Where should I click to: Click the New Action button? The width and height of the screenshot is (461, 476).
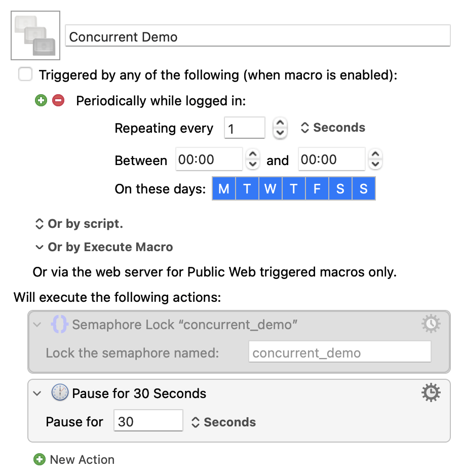click(x=82, y=460)
